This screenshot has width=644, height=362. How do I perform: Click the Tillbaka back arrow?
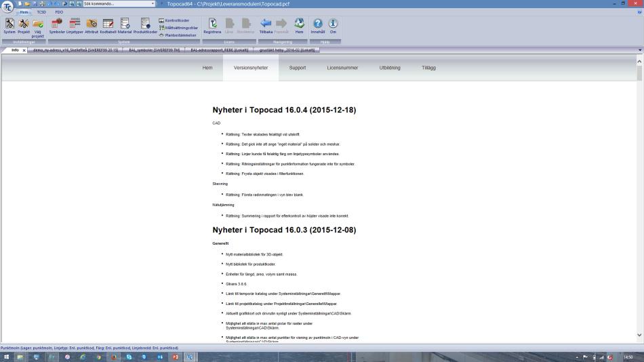(266, 26)
